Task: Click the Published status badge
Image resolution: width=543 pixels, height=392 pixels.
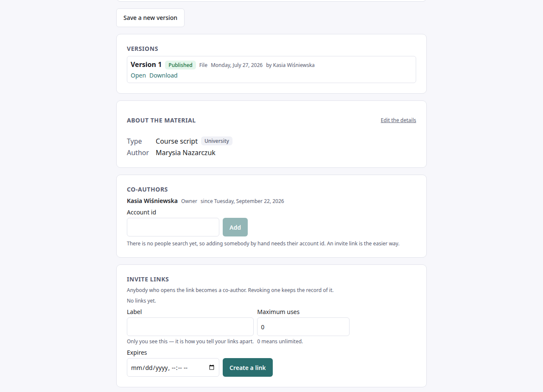Action: pos(180,65)
